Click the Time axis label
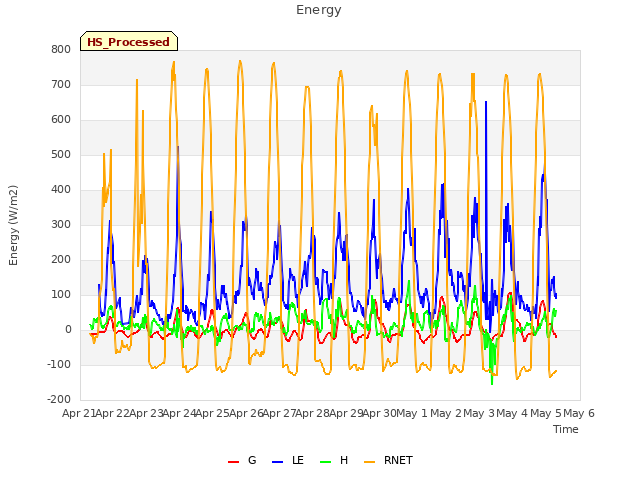The height and width of the screenshot is (480, 640). 566,429
